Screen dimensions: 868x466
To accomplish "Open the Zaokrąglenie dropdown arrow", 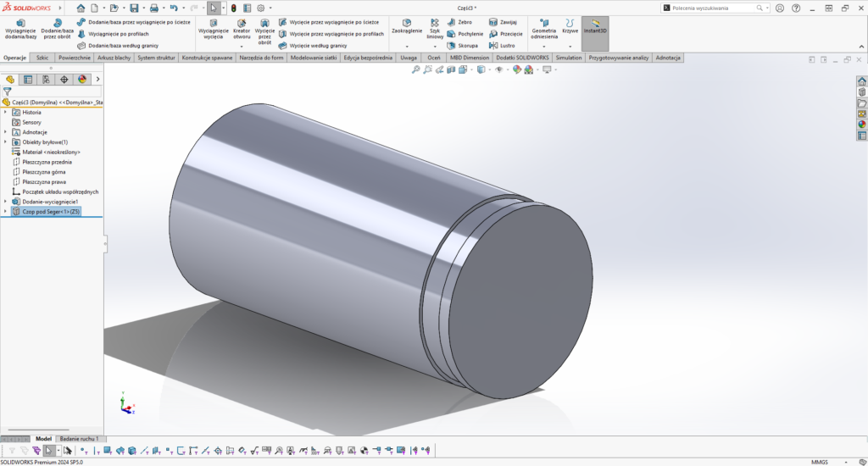I will [407, 46].
